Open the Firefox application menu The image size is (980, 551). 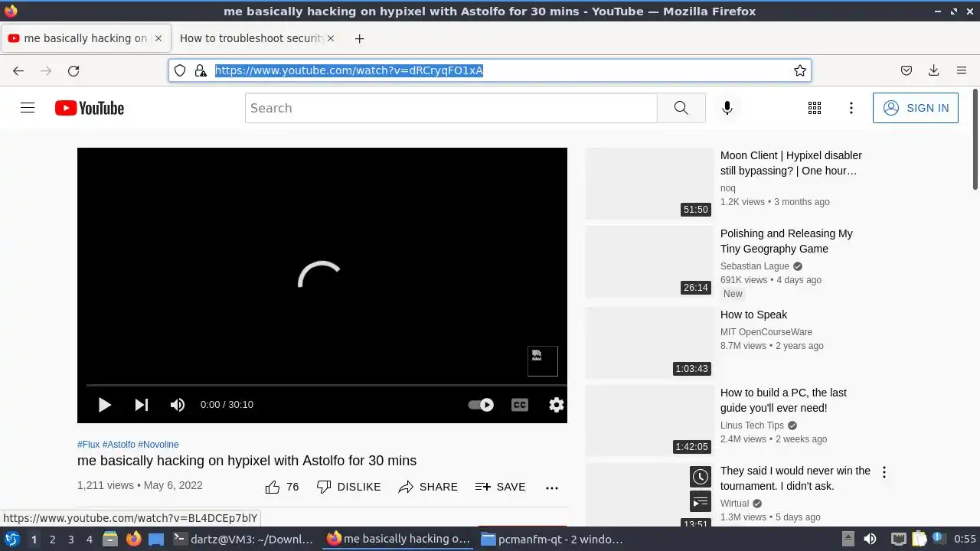point(962,70)
